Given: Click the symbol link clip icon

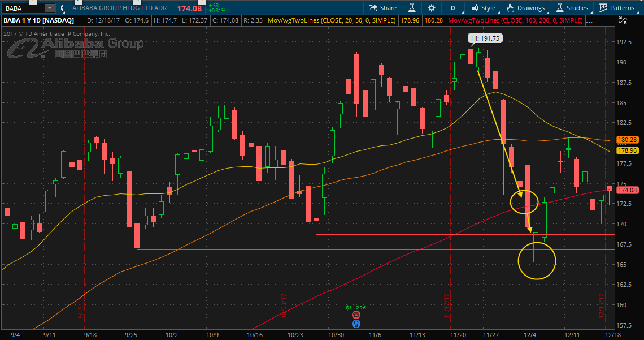Looking at the screenshot, I should point(61,8).
